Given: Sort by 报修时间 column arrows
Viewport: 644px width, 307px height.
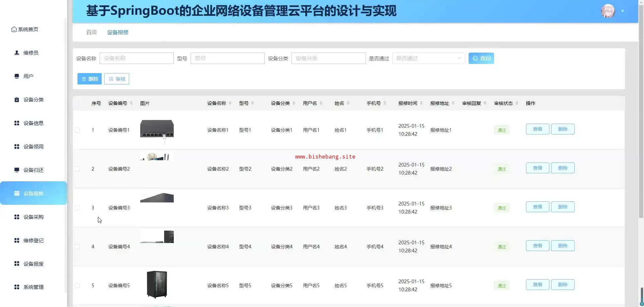Looking at the screenshot, I should pos(421,103).
